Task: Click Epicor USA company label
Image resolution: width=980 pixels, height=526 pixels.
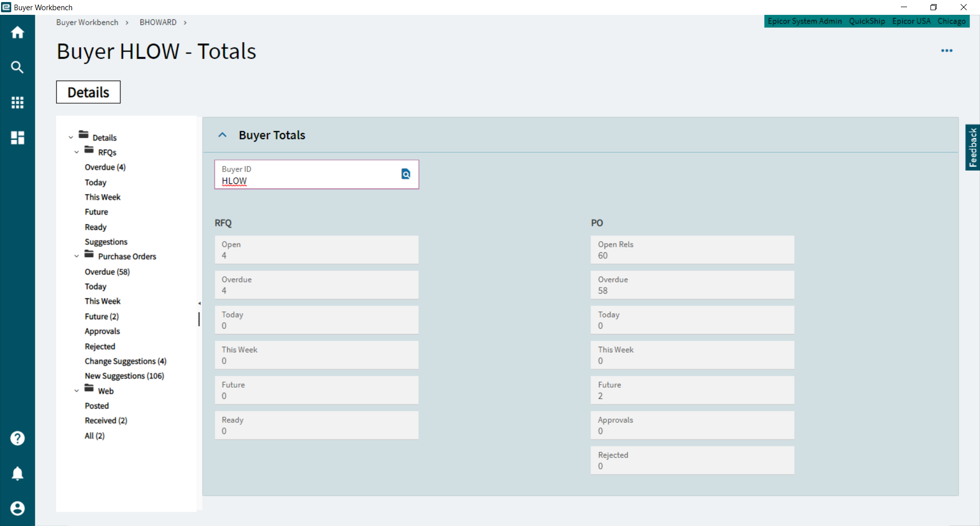Action: (x=911, y=21)
